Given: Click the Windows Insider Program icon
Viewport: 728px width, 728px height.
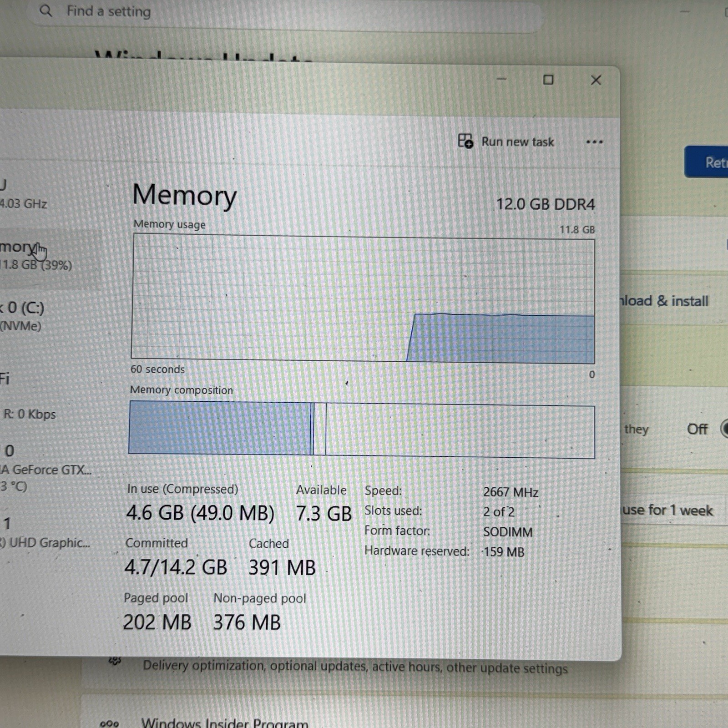Looking at the screenshot, I should coord(109,723).
